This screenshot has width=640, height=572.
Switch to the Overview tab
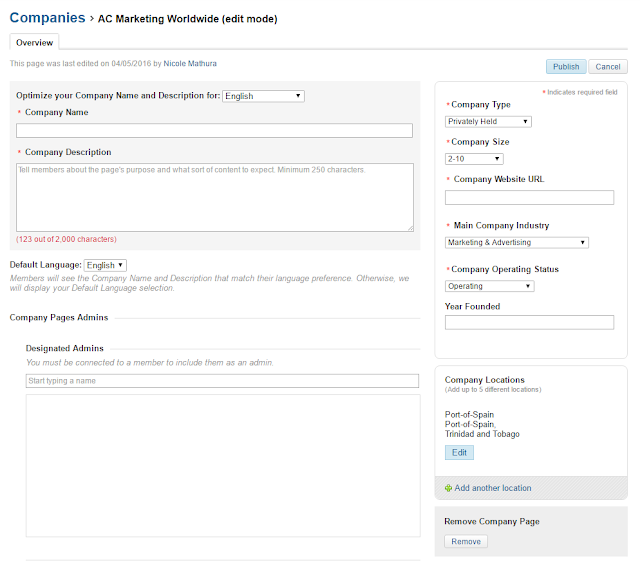pos(34,42)
